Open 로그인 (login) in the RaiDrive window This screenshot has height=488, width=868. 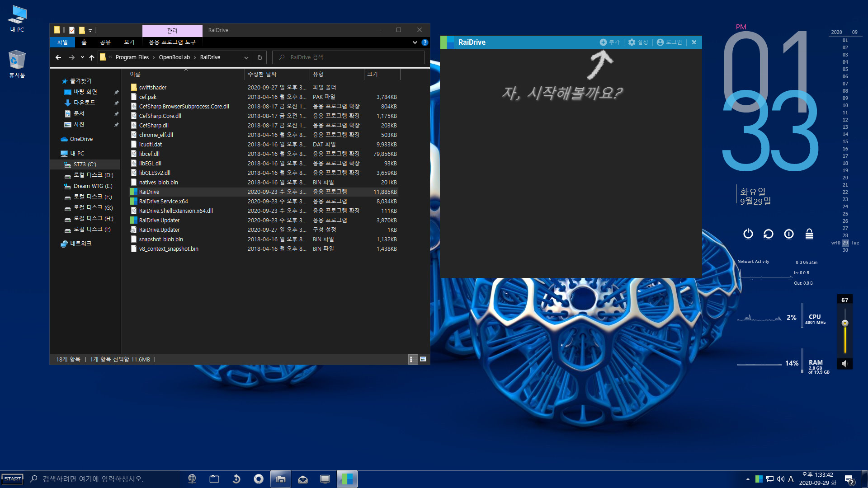click(669, 42)
